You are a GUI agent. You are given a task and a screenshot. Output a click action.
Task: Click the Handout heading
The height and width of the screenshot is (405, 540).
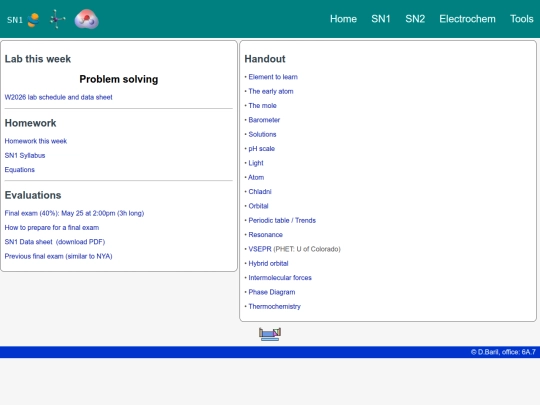tap(265, 59)
